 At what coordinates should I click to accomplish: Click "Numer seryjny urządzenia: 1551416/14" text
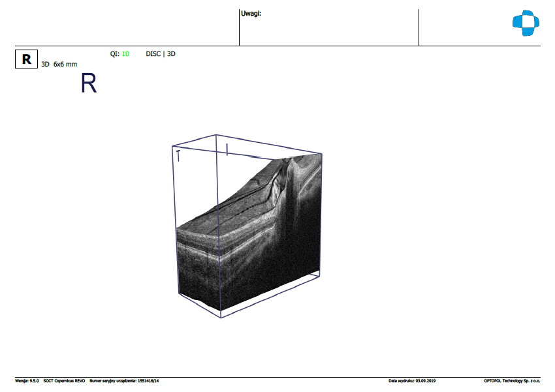coord(124,381)
